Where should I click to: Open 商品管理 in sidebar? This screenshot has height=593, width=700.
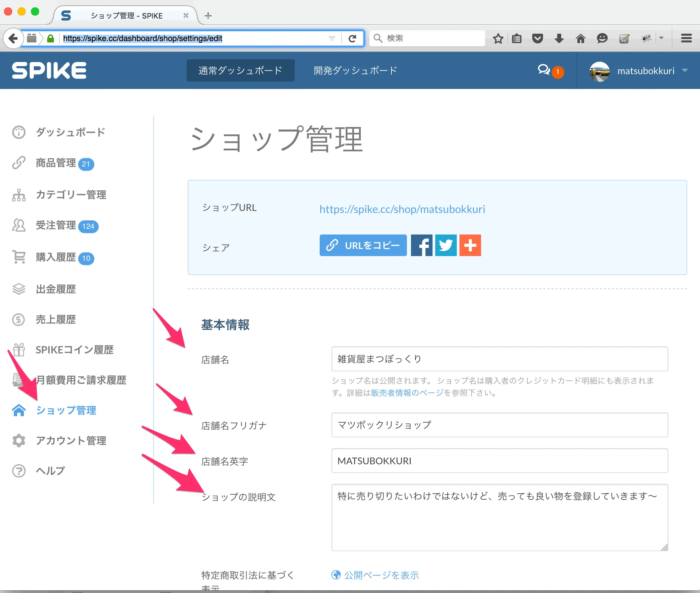[56, 163]
